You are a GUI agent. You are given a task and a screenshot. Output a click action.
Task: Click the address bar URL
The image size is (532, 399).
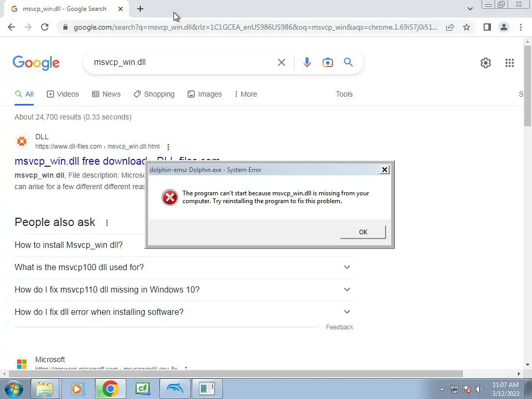pyautogui.click(x=256, y=27)
